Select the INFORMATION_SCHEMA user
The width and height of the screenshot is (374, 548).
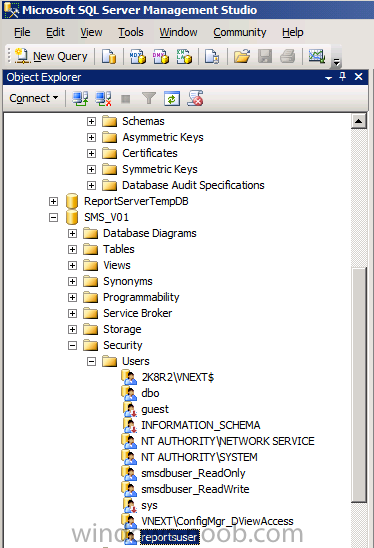201,425
